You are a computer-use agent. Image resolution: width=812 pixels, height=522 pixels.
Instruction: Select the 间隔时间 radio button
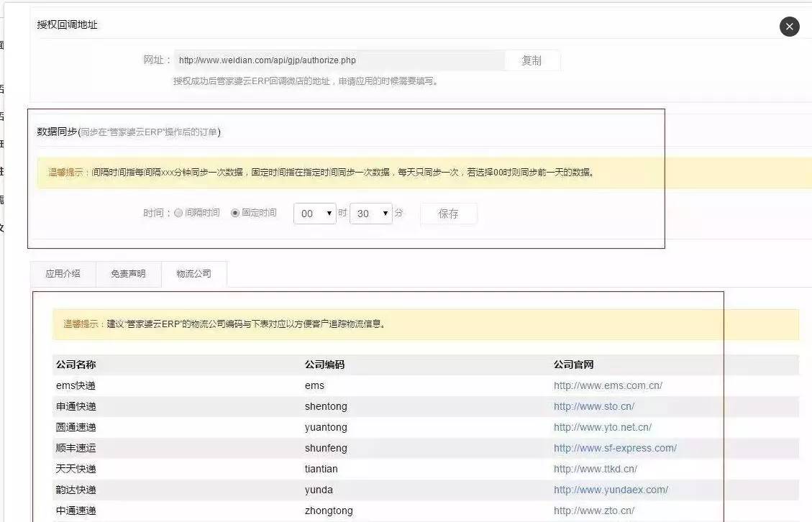(179, 214)
